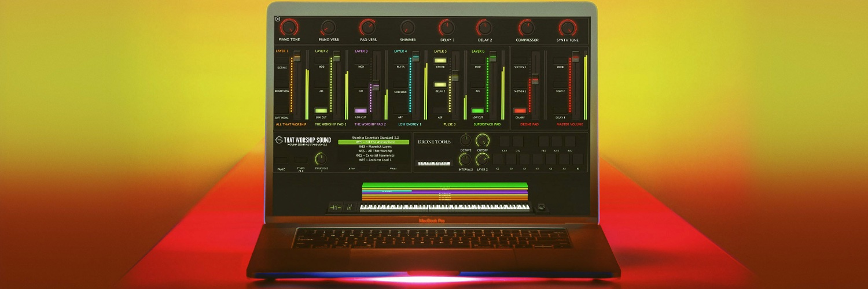
Task: Enable the Layer 2 Mod button
Action: 321,60
